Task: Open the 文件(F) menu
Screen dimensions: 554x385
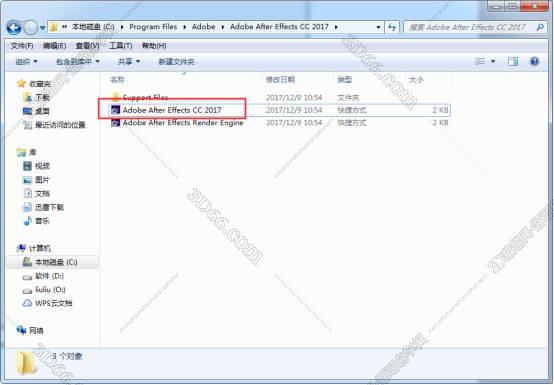Action: pos(22,46)
